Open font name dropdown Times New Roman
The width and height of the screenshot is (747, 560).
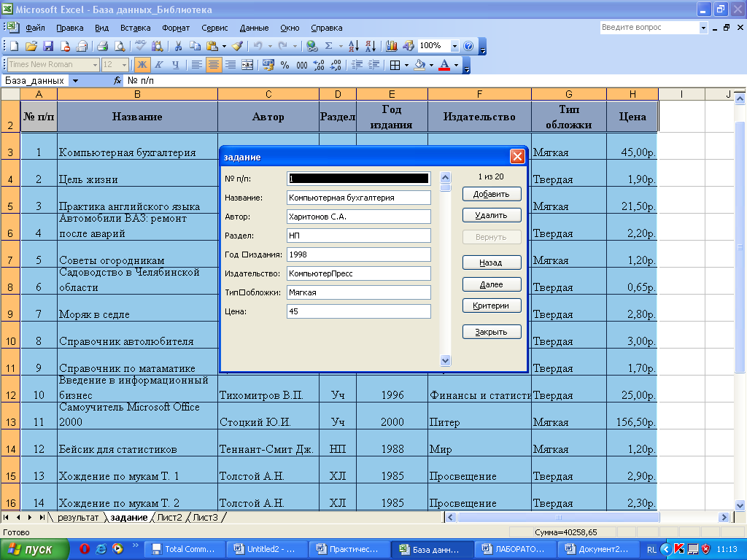tap(95, 65)
